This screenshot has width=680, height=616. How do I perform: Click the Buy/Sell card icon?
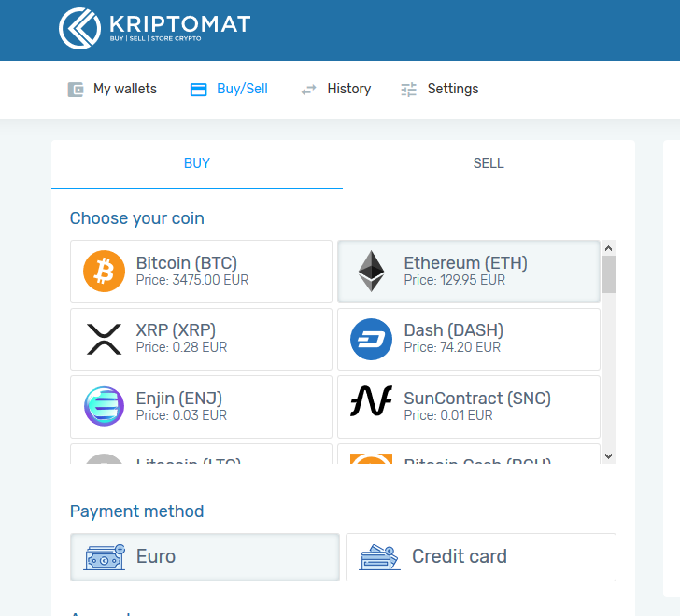[199, 90]
